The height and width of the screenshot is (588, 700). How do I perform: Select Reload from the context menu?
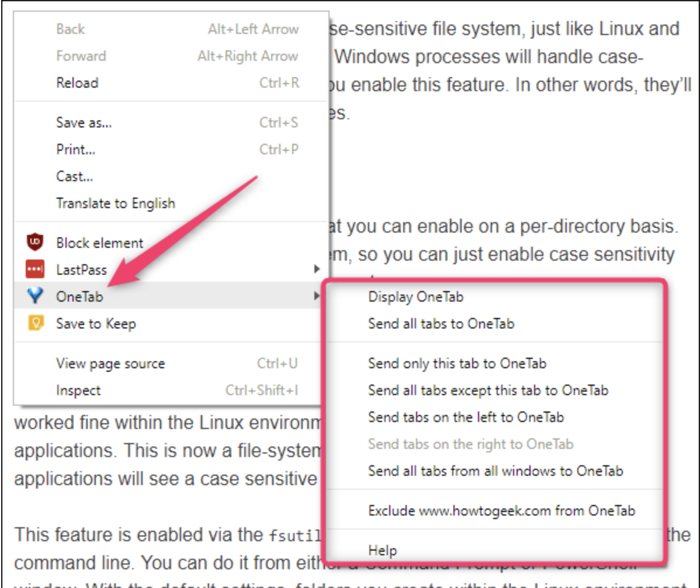[x=171, y=82]
